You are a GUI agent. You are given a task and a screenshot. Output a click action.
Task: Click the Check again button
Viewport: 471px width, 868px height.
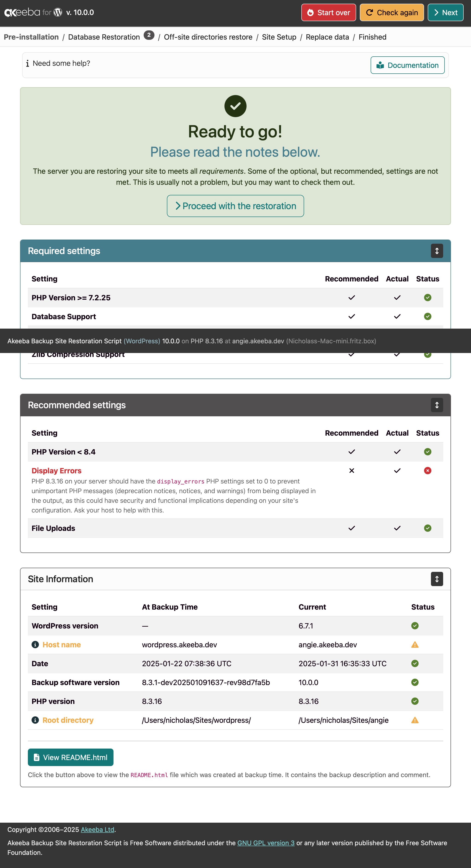[x=391, y=12]
